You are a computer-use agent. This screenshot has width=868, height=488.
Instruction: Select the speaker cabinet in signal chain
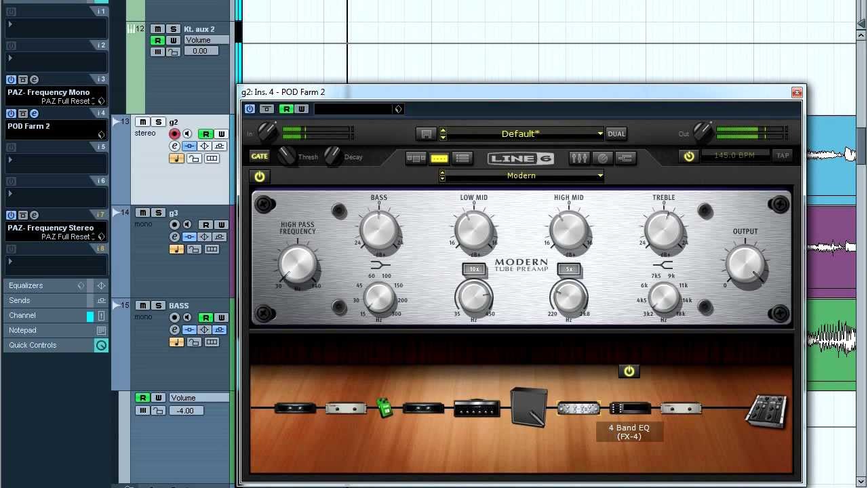pos(529,407)
